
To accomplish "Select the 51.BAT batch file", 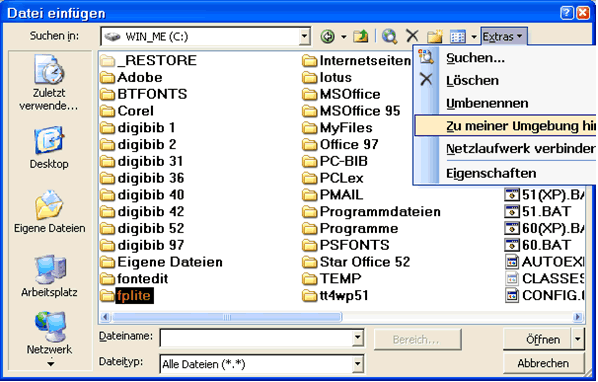I will (x=538, y=212).
